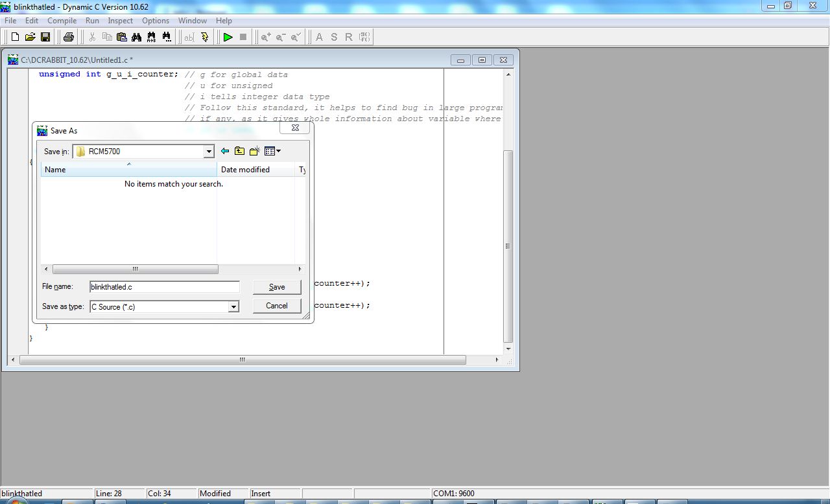Click the Copy toolbar icon
The width and height of the screenshot is (830, 504).
pyautogui.click(x=107, y=37)
